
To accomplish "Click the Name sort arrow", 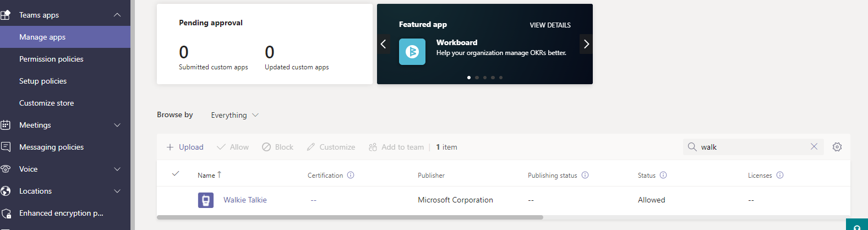I will 219,174.
